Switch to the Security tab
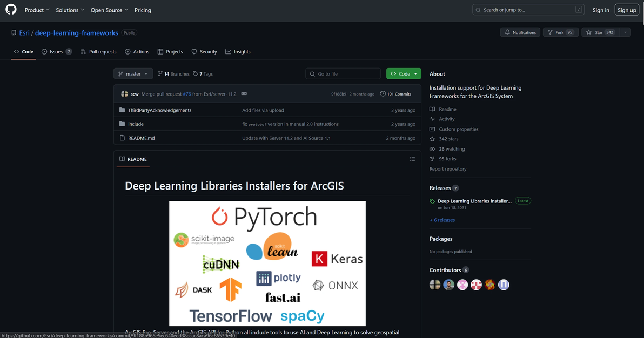Screen dimensions: 644x338 click(204, 52)
